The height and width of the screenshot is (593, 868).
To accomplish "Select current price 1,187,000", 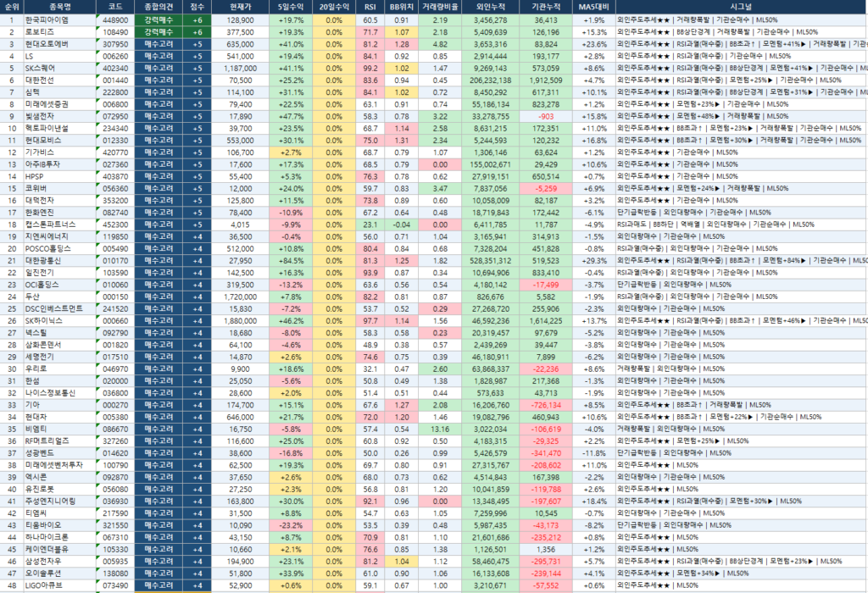I will pyautogui.click(x=240, y=68).
